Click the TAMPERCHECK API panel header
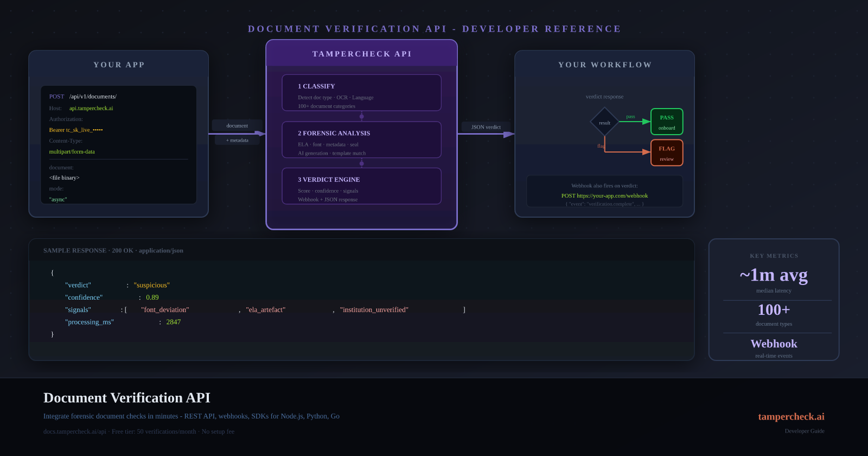 tap(361, 54)
